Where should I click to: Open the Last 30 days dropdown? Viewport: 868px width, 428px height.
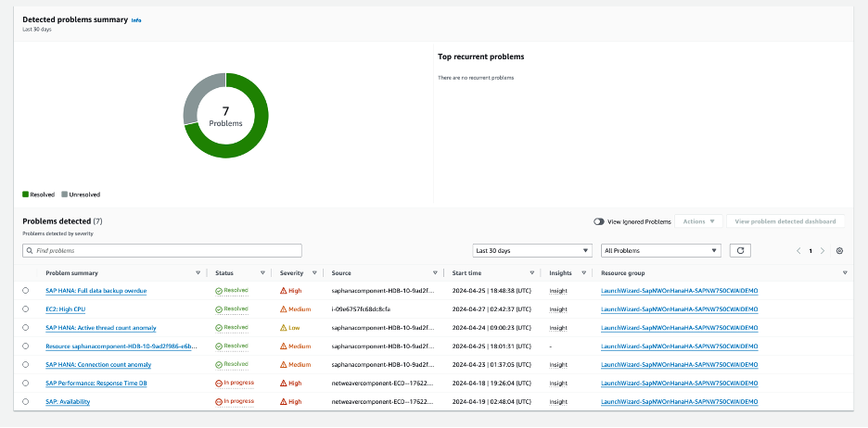[532, 250]
